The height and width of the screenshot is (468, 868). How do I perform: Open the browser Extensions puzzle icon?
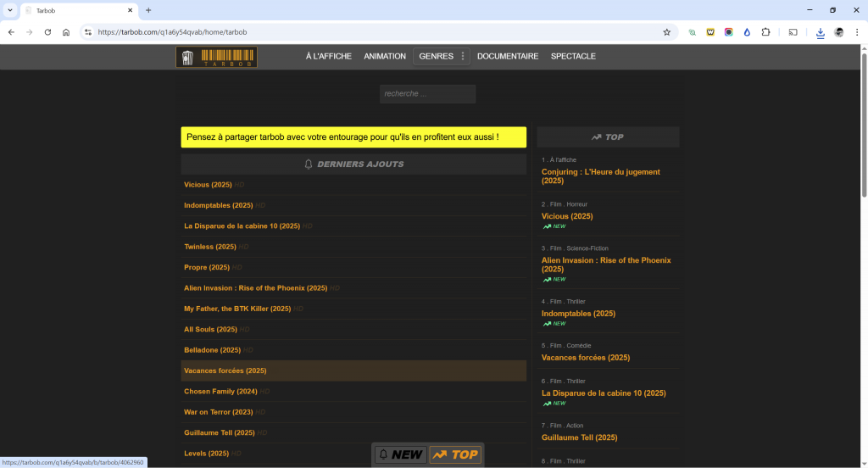pos(765,32)
